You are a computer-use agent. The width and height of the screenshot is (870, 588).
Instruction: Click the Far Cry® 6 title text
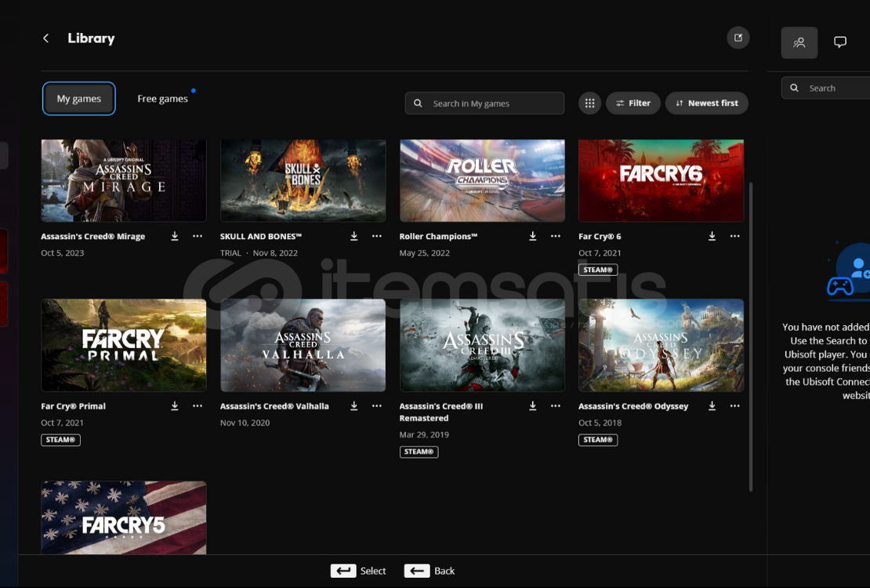[x=600, y=237]
